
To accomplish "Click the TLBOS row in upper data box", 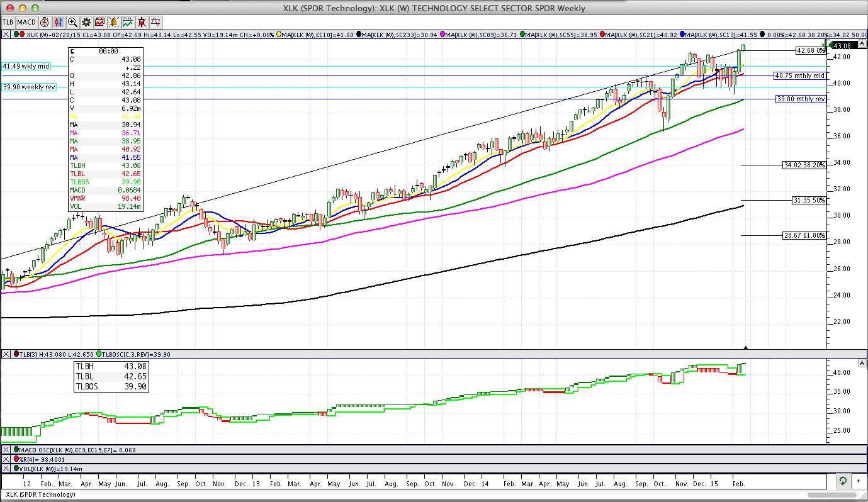I will point(106,182).
